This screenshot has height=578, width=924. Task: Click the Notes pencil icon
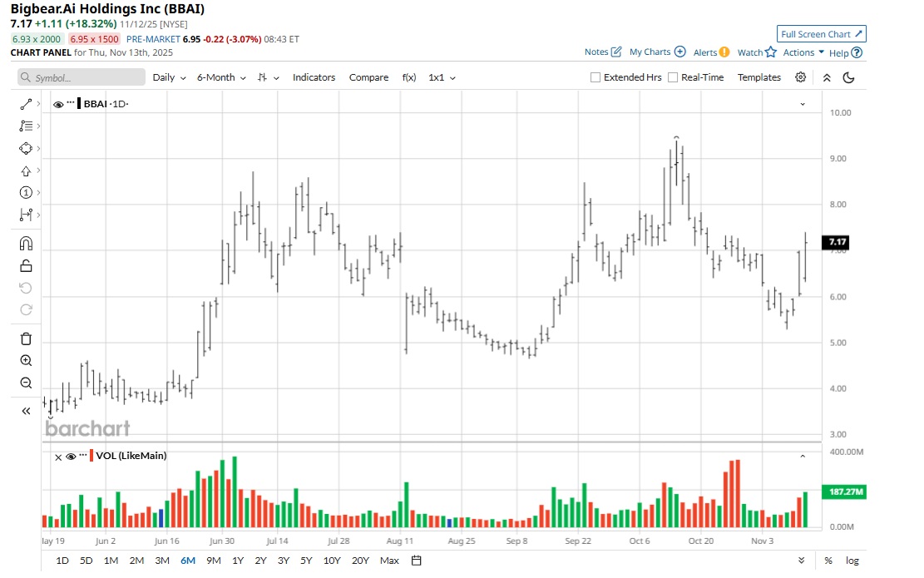(615, 52)
